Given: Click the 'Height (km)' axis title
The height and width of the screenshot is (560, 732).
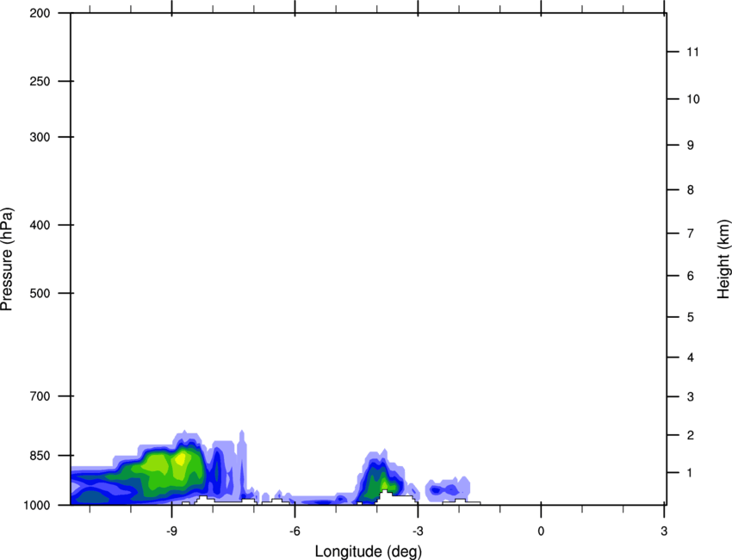Looking at the screenshot, I should (x=723, y=258).
